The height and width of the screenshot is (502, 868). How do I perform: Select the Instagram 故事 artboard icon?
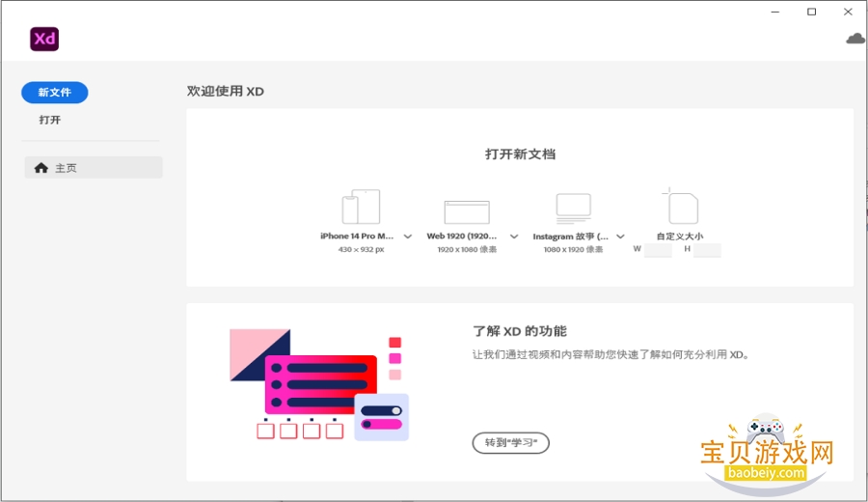[573, 208]
